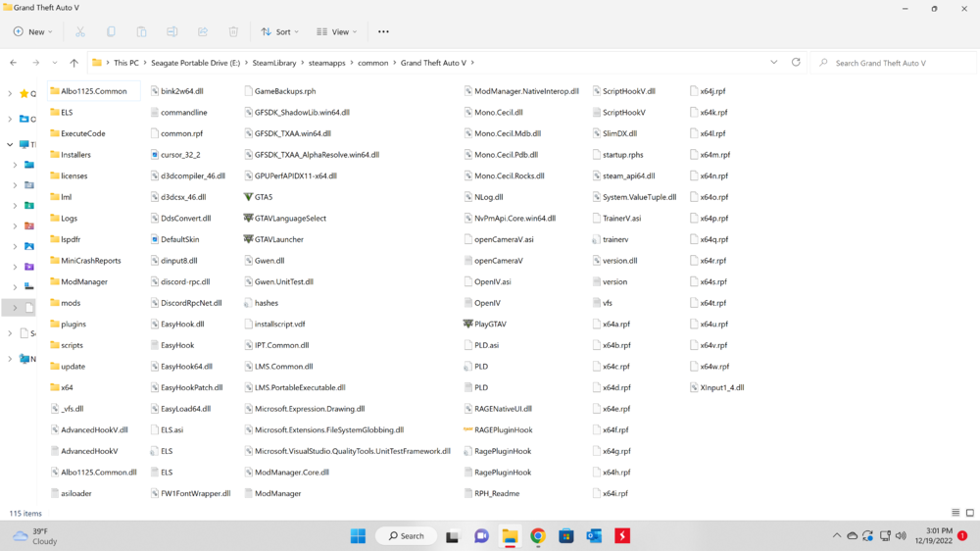Select the lspdfr folder
Image resolution: width=980 pixels, height=551 pixels.
(65, 239)
